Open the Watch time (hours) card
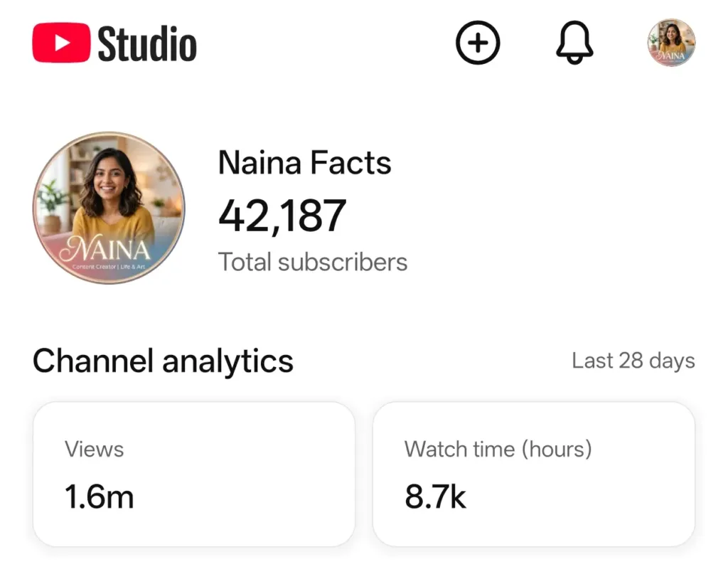Image resolution: width=728 pixels, height=567 pixels. click(x=534, y=474)
